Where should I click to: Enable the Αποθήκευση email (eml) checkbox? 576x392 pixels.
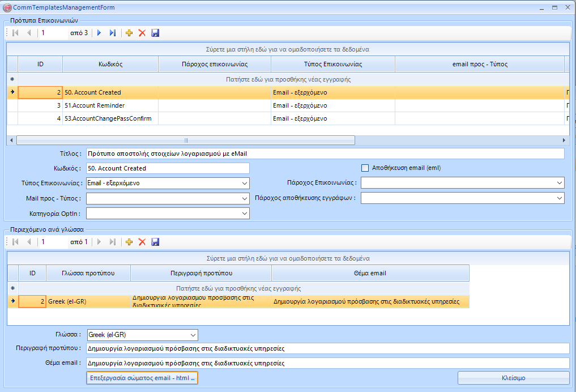point(365,168)
